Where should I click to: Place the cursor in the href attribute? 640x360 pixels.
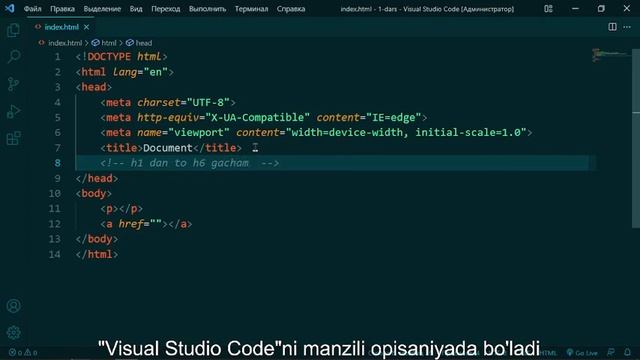click(x=140, y=224)
